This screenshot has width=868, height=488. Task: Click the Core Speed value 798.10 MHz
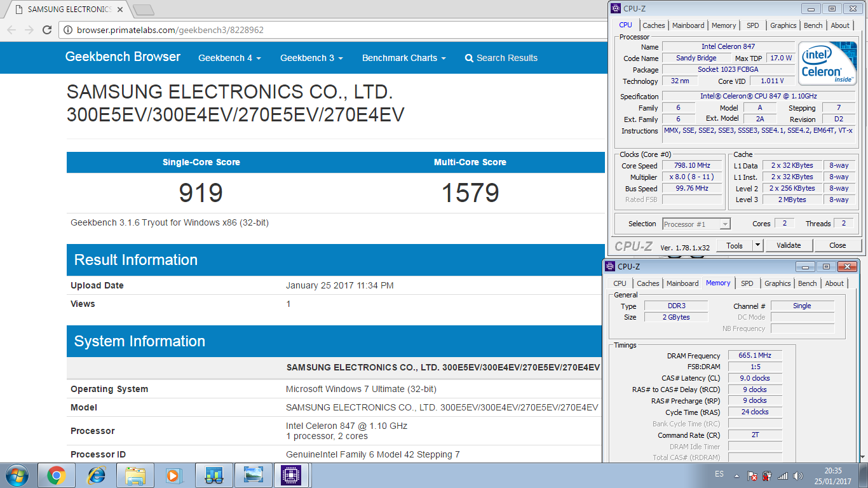692,165
